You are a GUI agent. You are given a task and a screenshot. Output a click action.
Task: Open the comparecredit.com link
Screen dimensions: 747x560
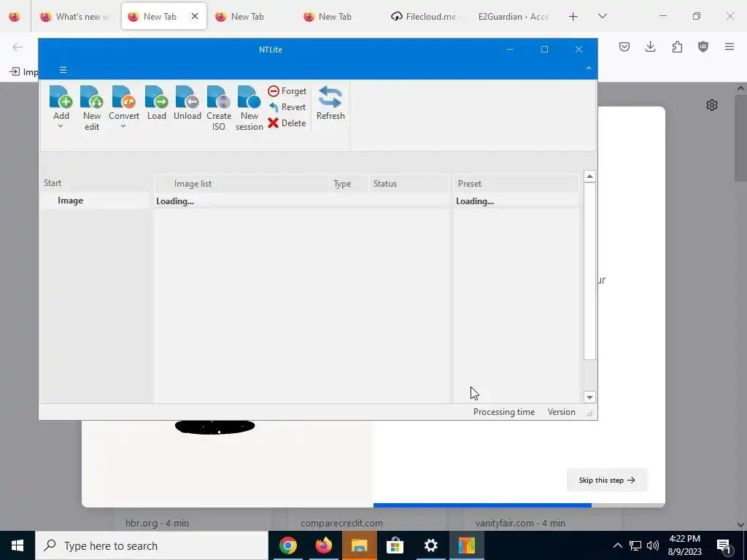[x=341, y=523]
